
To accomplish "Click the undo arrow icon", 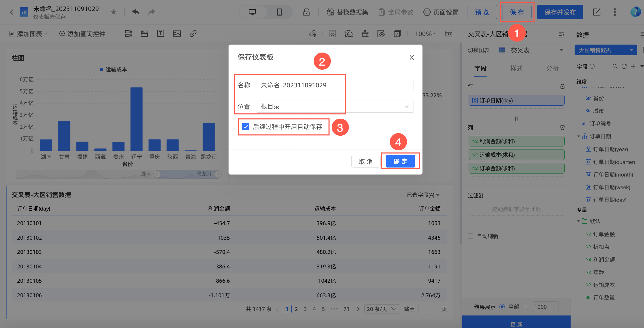I will coord(136,12).
